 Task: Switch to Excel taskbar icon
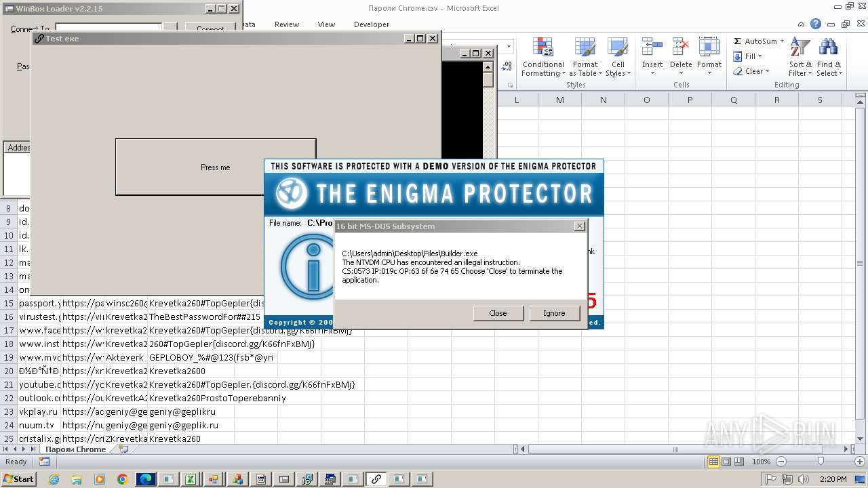[x=192, y=479]
